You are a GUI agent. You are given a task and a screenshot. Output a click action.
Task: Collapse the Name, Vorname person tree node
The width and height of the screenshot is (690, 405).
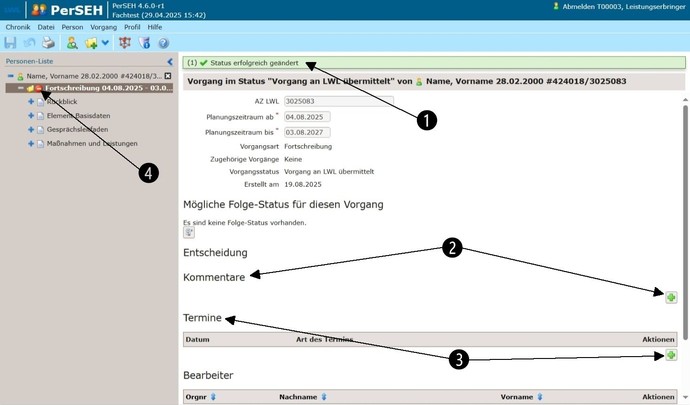pyautogui.click(x=11, y=76)
